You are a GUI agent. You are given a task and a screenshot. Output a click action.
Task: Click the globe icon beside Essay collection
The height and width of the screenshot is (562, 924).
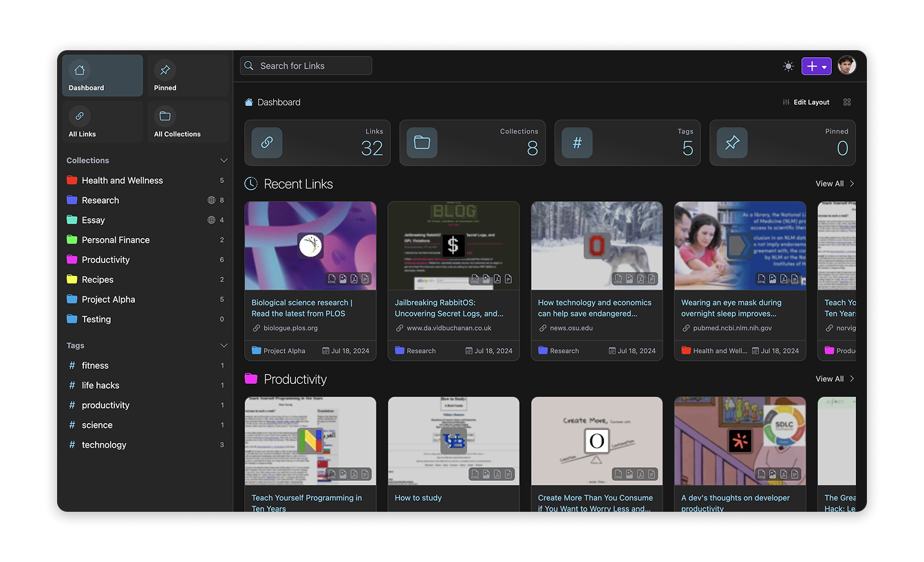(211, 220)
